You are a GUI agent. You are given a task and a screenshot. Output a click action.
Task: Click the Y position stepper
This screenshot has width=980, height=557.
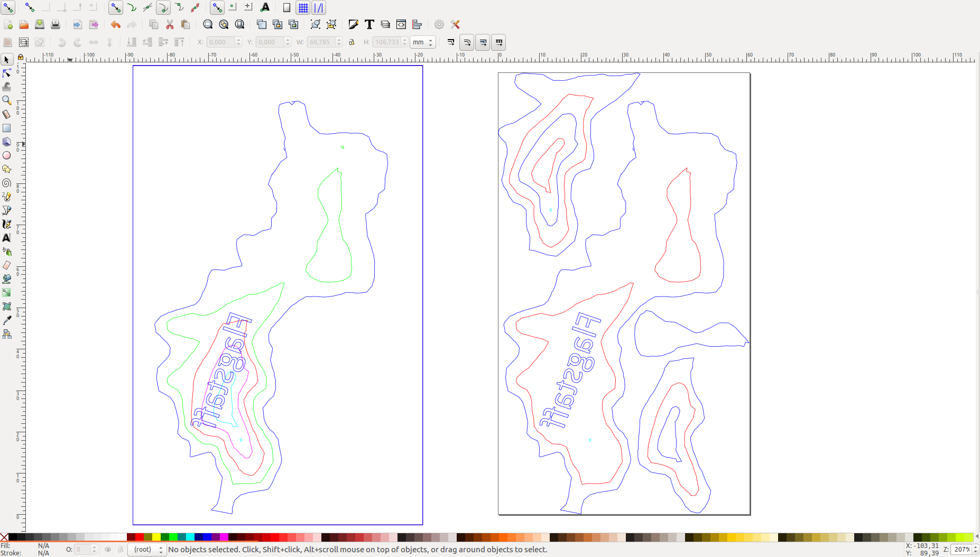point(288,42)
